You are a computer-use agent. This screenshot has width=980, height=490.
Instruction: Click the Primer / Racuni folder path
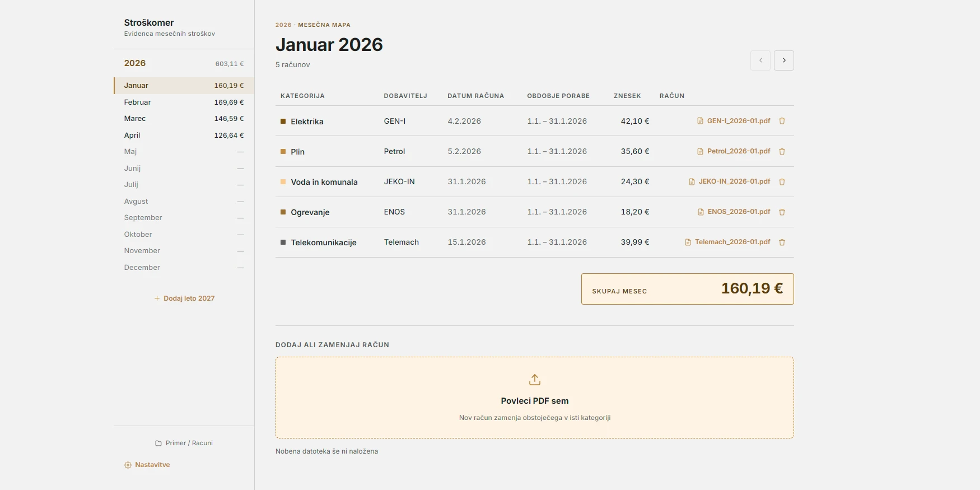(189, 443)
